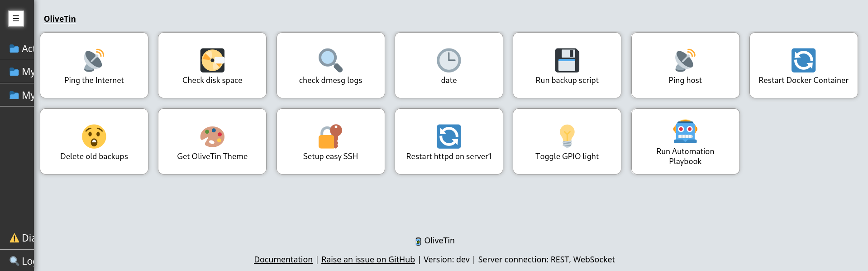
Task: Run Restart httpd on server1 action
Action: click(448, 141)
